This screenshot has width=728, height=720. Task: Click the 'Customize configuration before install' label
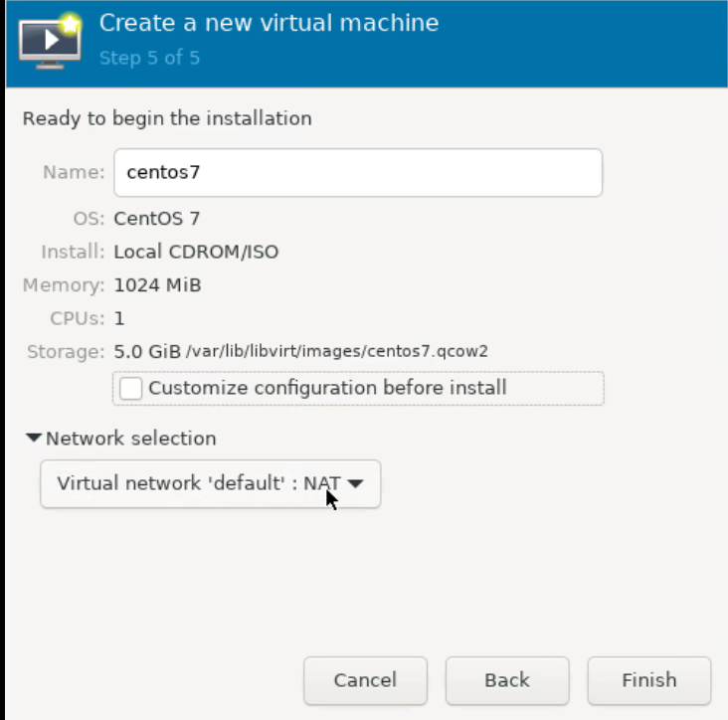(327, 388)
